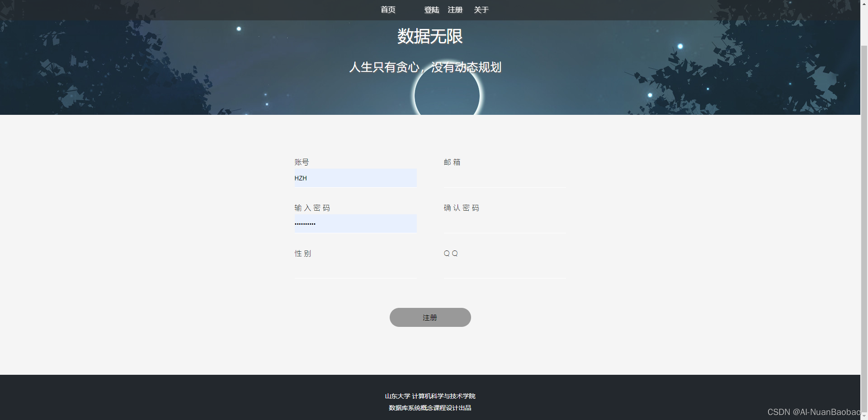Click the 输入密码 password field
The width and height of the screenshot is (868, 420).
click(x=355, y=224)
